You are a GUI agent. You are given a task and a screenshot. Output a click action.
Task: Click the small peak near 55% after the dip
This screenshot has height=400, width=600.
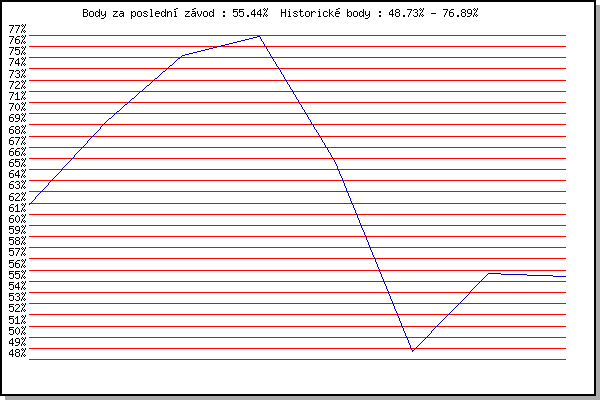(x=489, y=273)
